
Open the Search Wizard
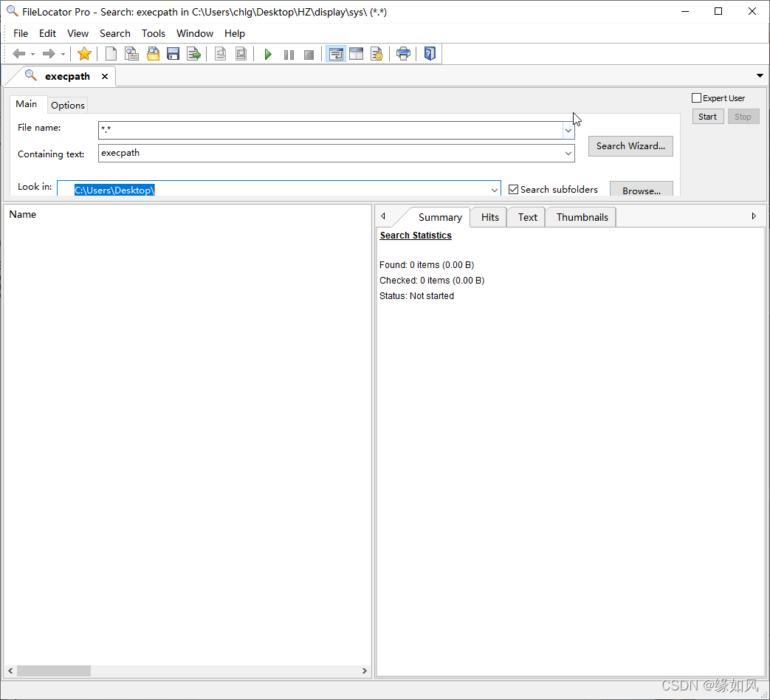pyautogui.click(x=630, y=146)
